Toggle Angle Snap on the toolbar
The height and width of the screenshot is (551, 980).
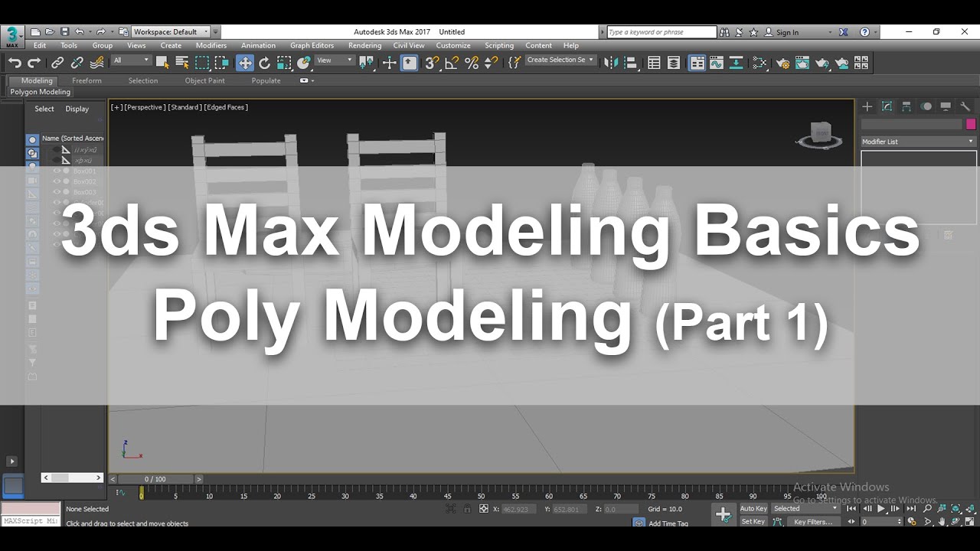pos(452,63)
